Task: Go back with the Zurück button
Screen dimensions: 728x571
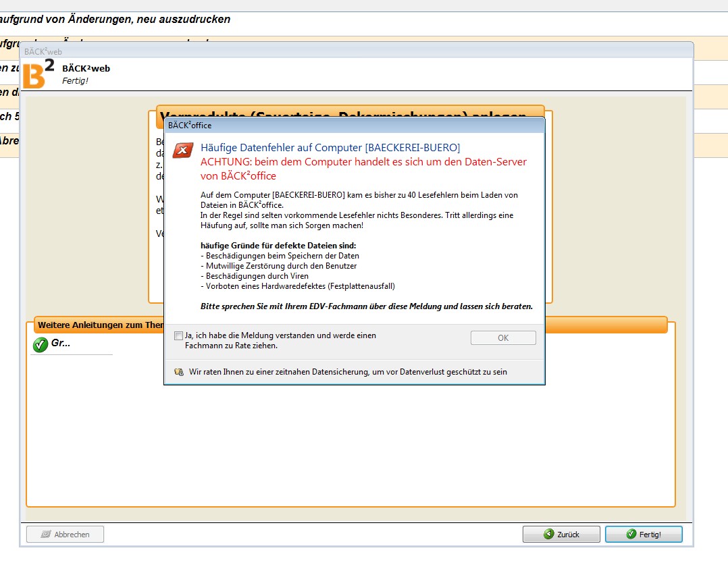Action: click(561, 534)
